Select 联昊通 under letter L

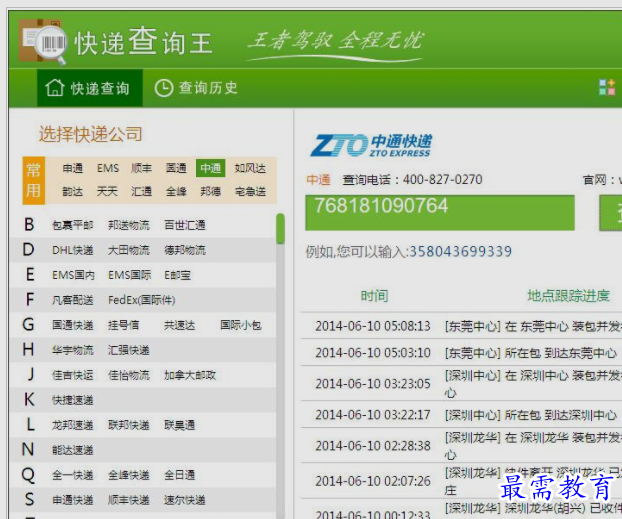(180, 425)
